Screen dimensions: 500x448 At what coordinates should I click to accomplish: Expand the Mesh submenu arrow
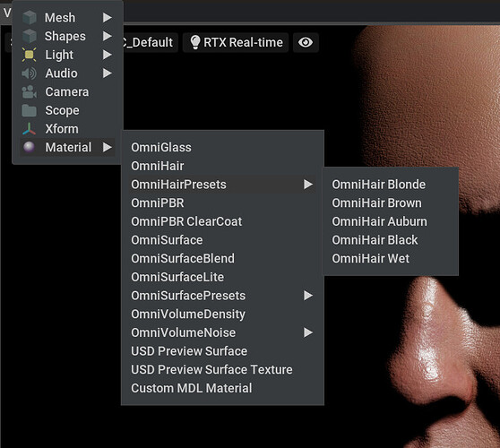(x=108, y=18)
